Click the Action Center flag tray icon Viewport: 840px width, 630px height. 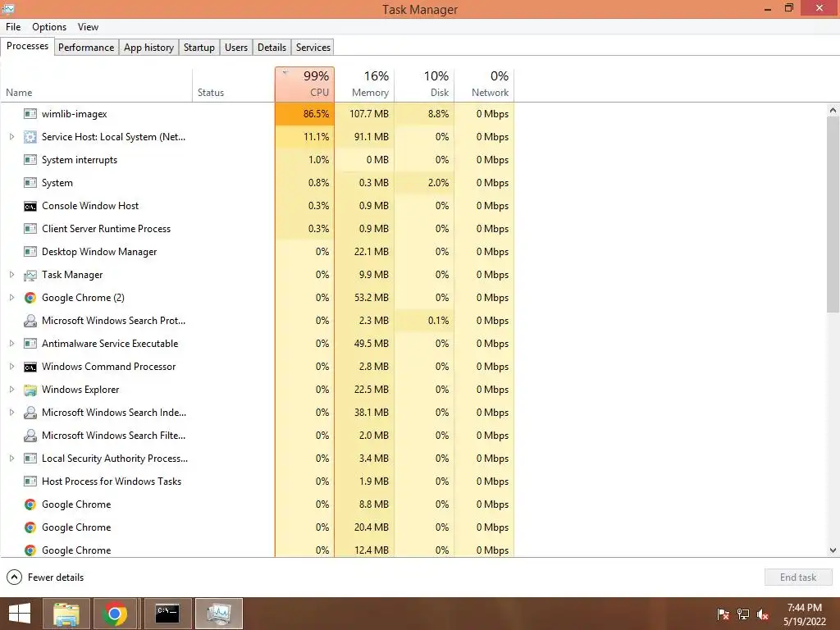pos(724,614)
